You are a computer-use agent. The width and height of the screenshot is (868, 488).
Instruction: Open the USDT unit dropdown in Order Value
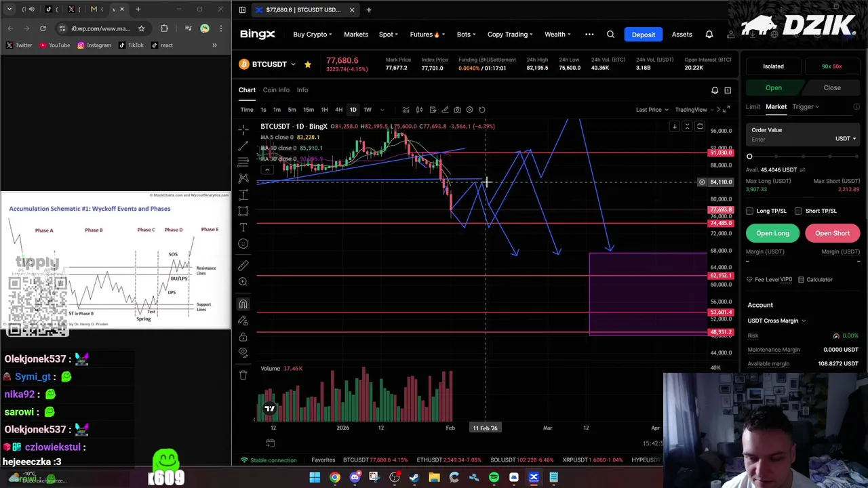(845, 139)
